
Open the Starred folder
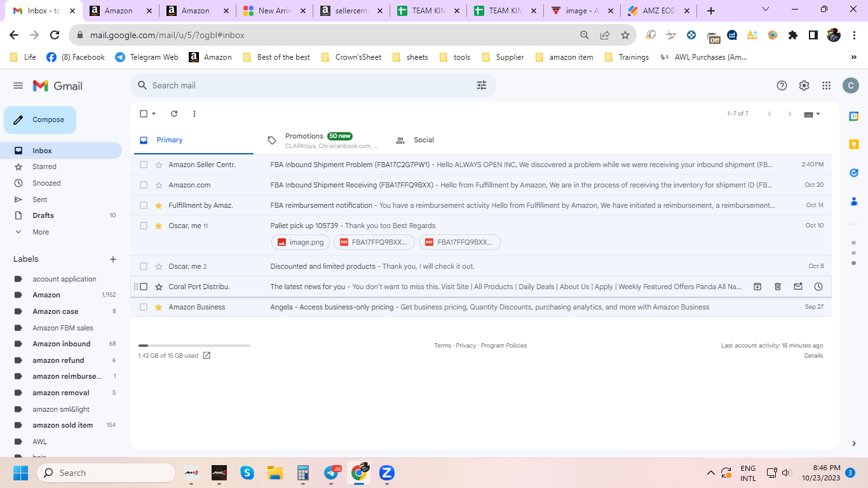coord(44,166)
